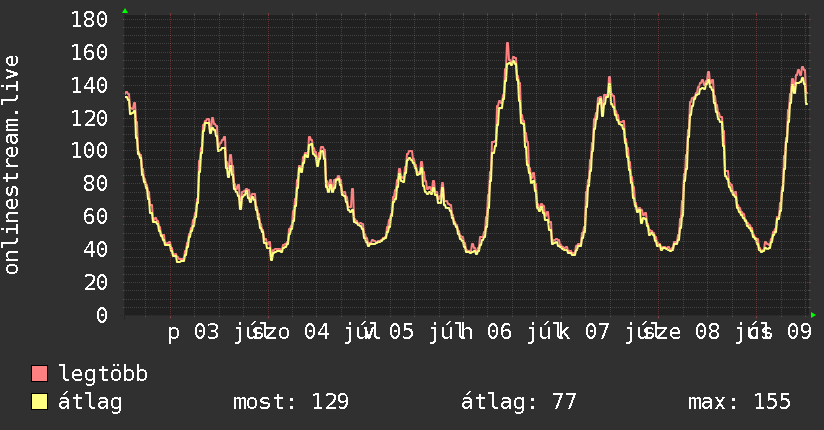Click the p 03 date label
The height and width of the screenshot is (430, 824).
[193, 332]
